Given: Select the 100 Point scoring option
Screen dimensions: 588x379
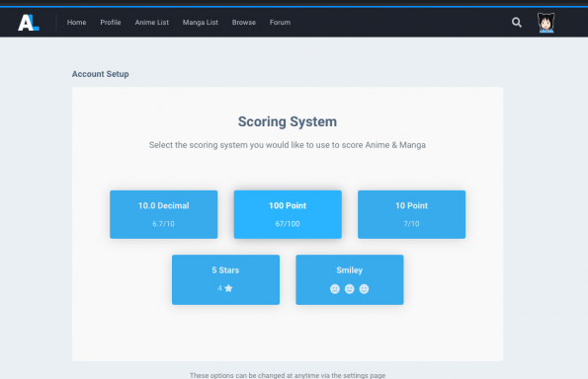Looking at the screenshot, I should pyautogui.click(x=288, y=214).
